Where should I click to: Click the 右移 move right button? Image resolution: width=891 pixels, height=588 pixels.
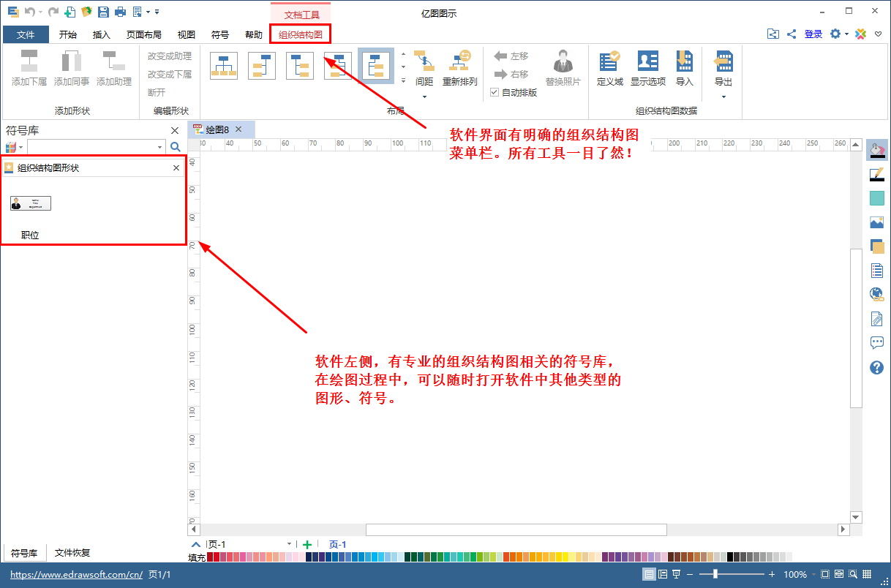coord(511,75)
